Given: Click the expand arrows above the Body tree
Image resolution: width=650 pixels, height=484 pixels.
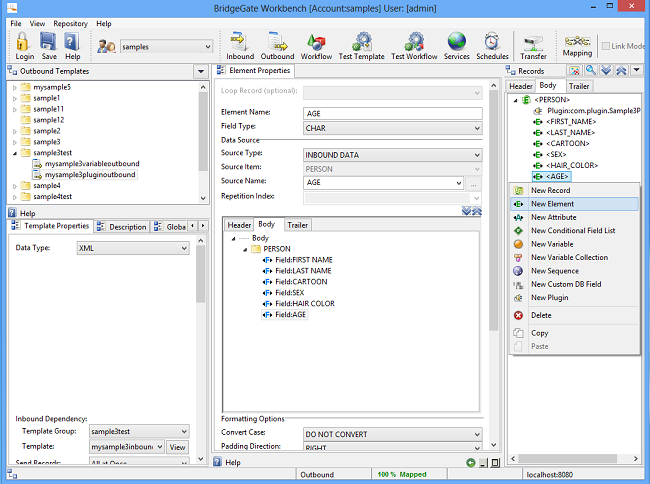Looking at the screenshot, I should pyautogui.click(x=466, y=211).
